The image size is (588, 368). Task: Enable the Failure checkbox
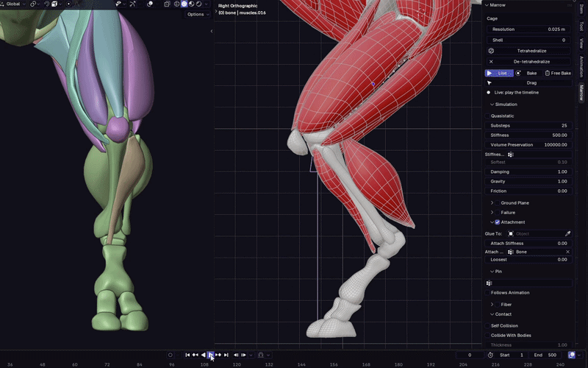click(x=498, y=213)
